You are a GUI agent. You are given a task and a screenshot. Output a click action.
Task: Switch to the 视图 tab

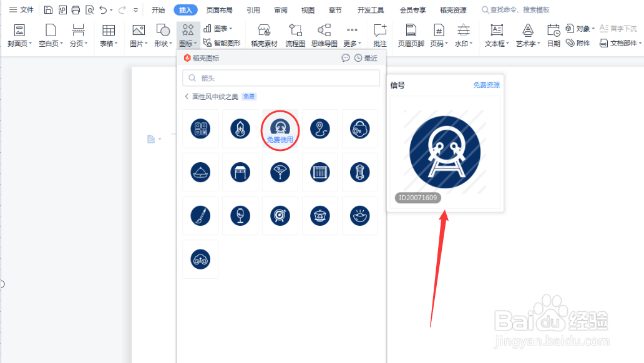click(308, 10)
